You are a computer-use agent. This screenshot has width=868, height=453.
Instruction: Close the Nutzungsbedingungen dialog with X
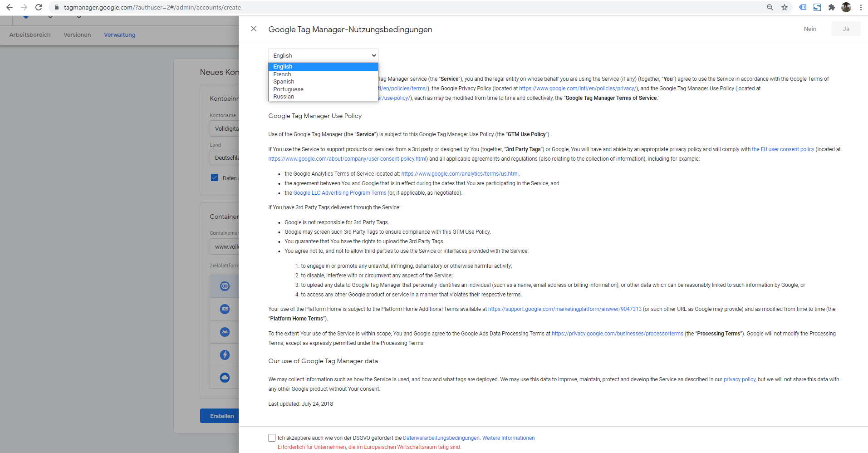pyautogui.click(x=254, y=29)
